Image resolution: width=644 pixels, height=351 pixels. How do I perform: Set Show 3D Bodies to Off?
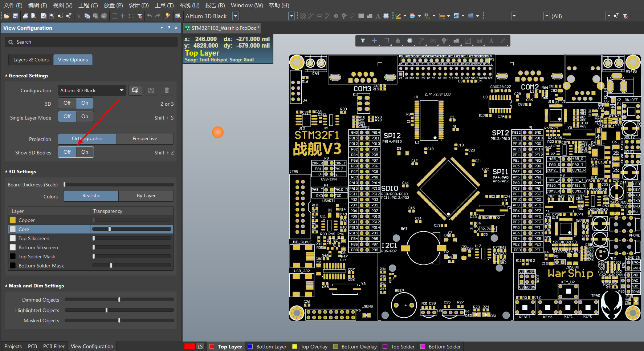pos(67,152)
